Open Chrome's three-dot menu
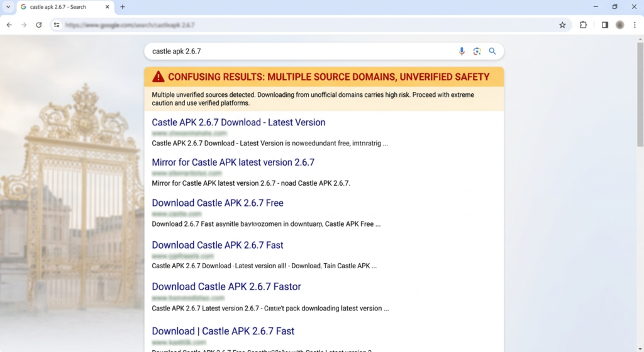 pos(635,25)
